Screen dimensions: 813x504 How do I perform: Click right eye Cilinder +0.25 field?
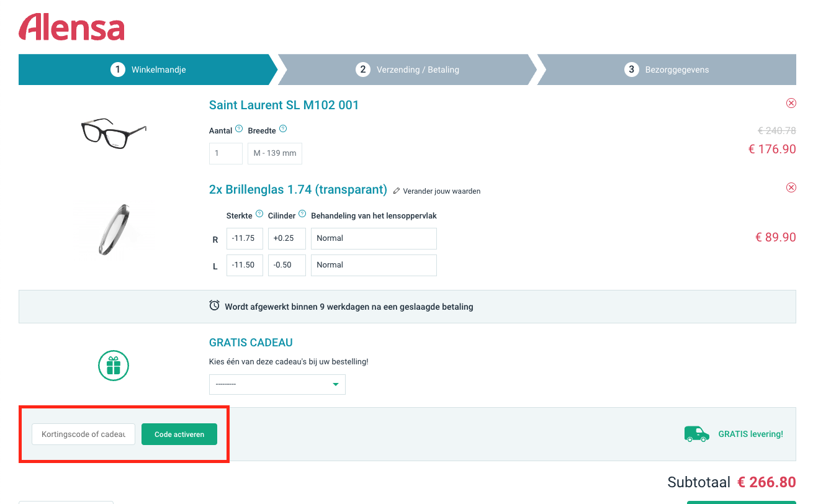click(287, 238)
